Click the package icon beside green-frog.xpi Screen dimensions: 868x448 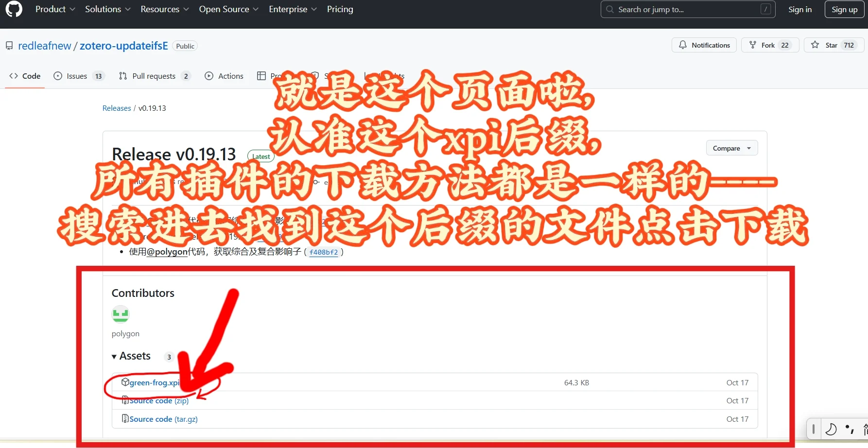pos(126,382)
